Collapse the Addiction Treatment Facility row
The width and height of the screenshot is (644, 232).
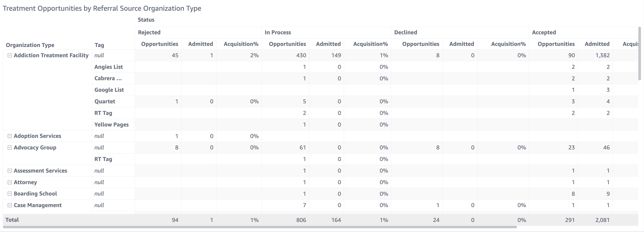coord(10,55)
